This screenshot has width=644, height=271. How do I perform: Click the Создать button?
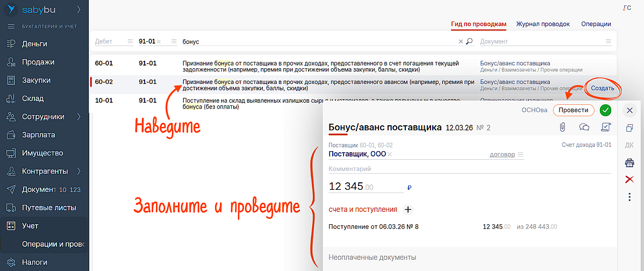click(x=602, y=88)
